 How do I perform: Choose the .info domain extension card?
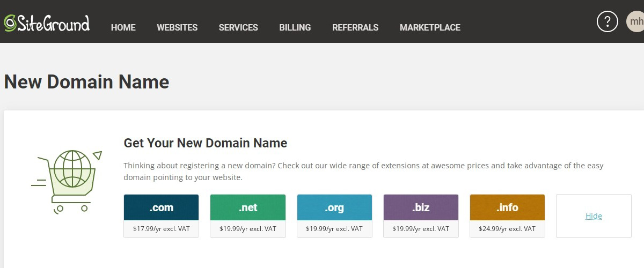(507, 216)
